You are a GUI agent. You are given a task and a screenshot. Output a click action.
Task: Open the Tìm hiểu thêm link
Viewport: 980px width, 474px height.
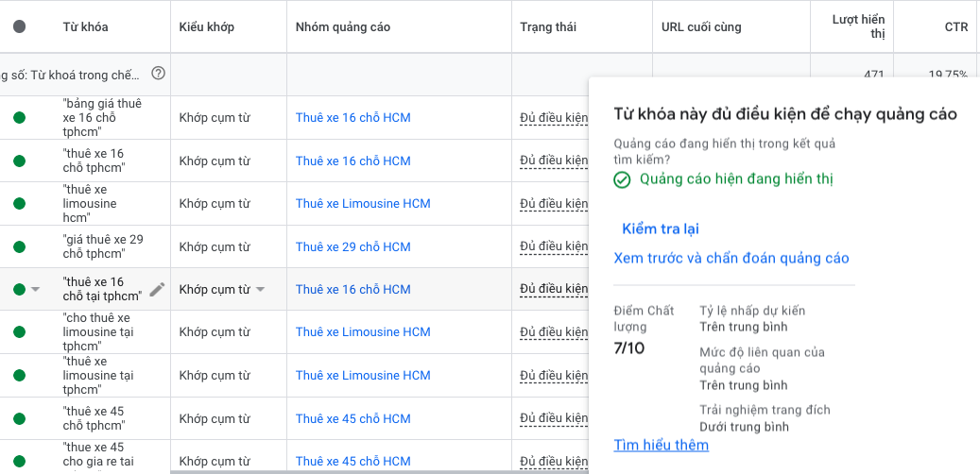click(x=661, y=445)
